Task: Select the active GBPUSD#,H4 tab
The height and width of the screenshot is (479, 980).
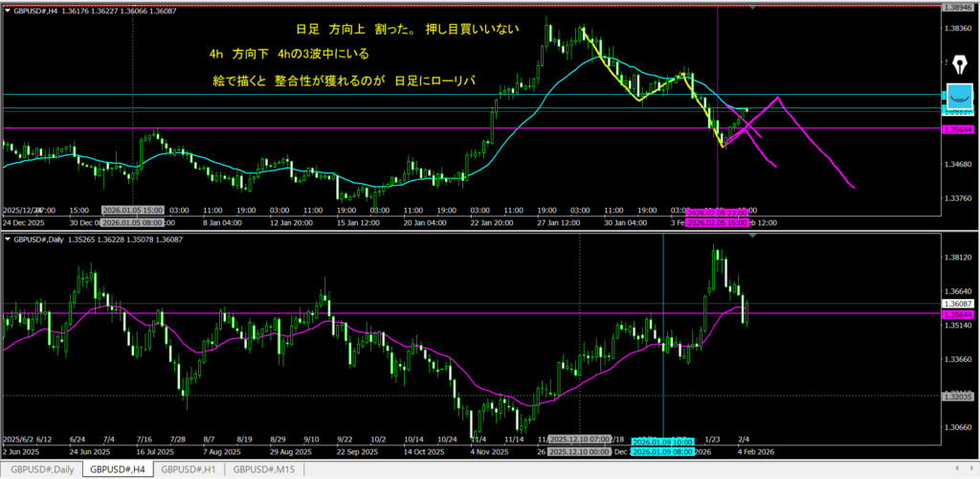Action: tap(114, 469)
